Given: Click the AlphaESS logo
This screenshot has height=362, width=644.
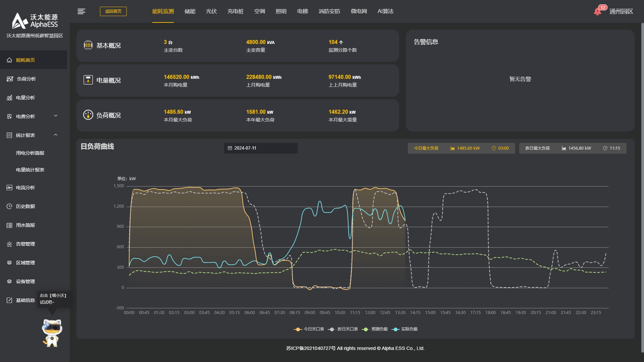Looking at the screenshot, I should pyautogui.click(x=35, y=21).
